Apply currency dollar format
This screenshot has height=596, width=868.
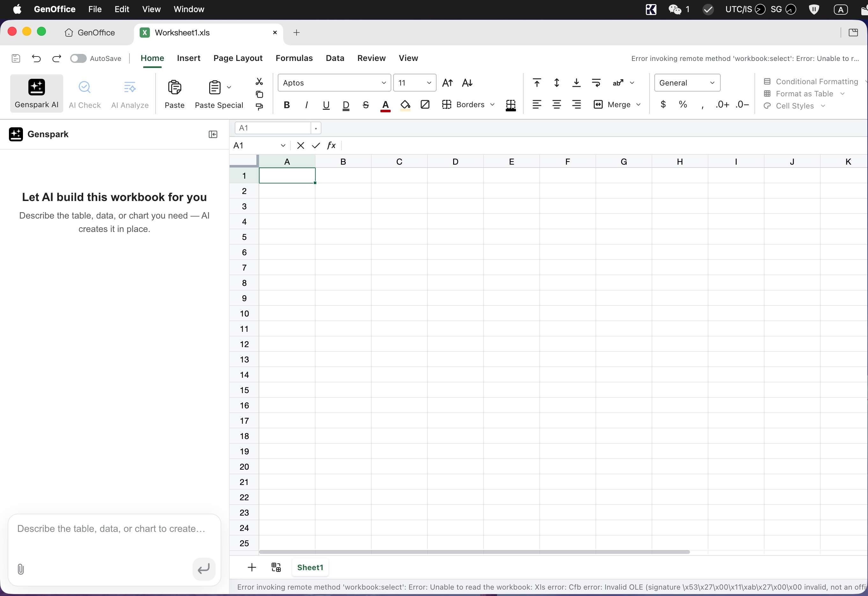click(x=663, y=104)
